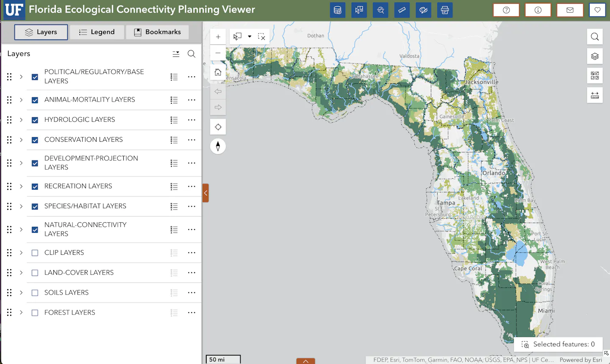Image resolution: width=610 pixels, height=364 pixels.
Task: Uncheck the ANIMAL-MORTALITY LAYERS visibility
Action: pos(35,100)
